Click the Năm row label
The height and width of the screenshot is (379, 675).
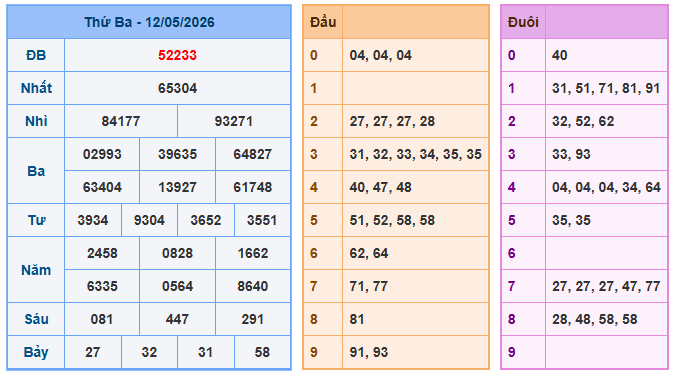coord(36,270)
